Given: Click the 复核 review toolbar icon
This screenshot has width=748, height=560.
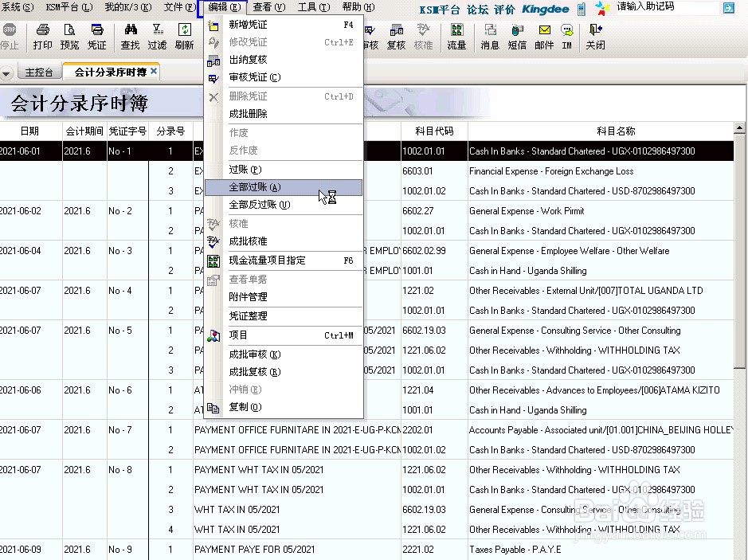Looking at the screenshot, I should tap(396, 37).
